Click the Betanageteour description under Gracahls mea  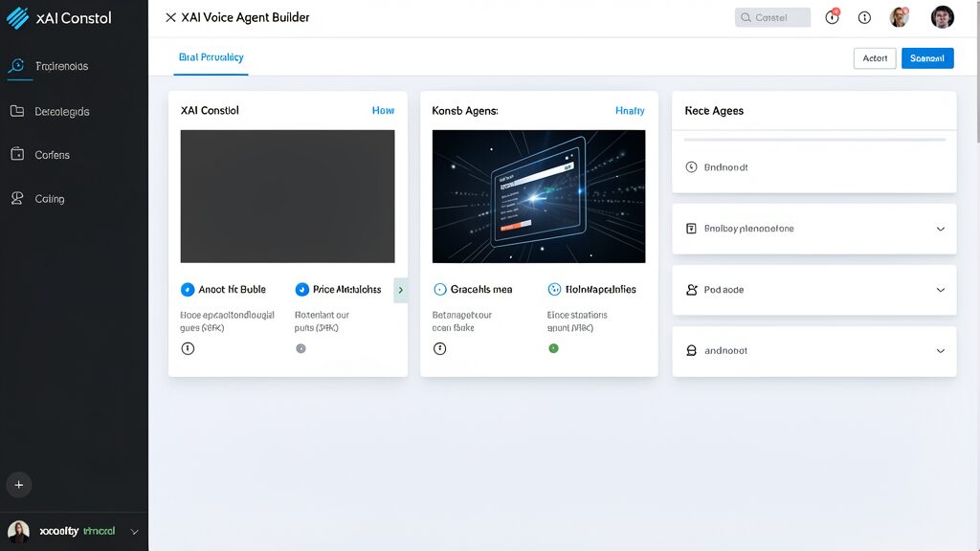(x=462, y=321)
